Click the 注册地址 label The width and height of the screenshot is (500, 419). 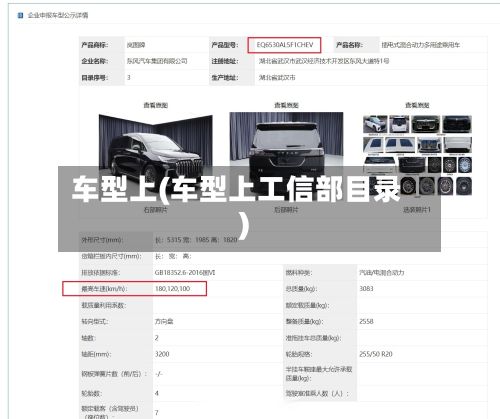click(x=225, y=61)
